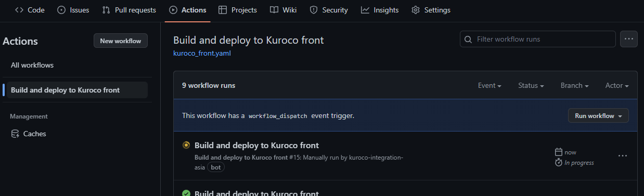
Task: Click the Projects table icon
Action: pos(223,10)
